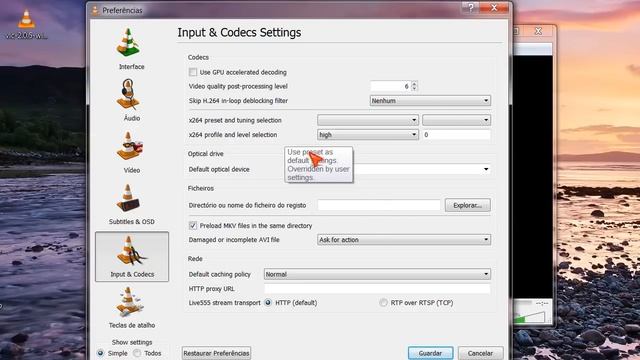Decrease post-processing level with down arrow
640x360 pixels.
point(414,89)
